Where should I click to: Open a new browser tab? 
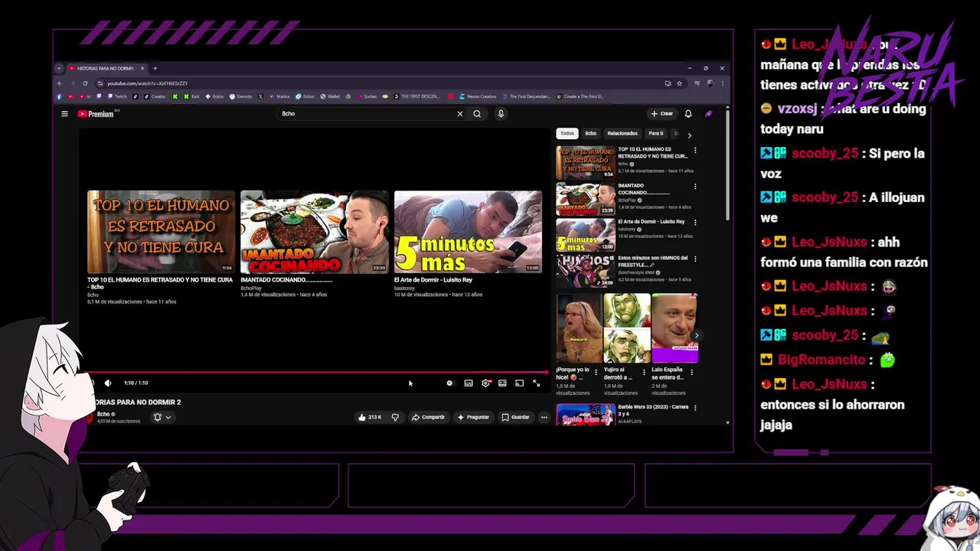[155, 68]
